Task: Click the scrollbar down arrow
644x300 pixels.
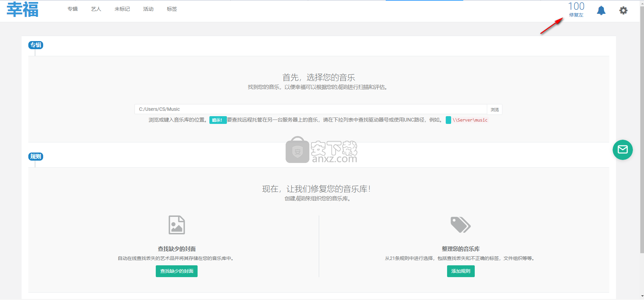Action: coord(642,296)
